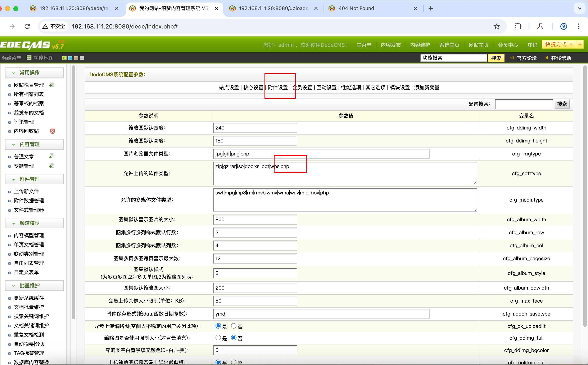Click the red shield icon beside 内容回收站
This screenshot has width=588, height=365.
pyautogui.click(x=52, y=131)
